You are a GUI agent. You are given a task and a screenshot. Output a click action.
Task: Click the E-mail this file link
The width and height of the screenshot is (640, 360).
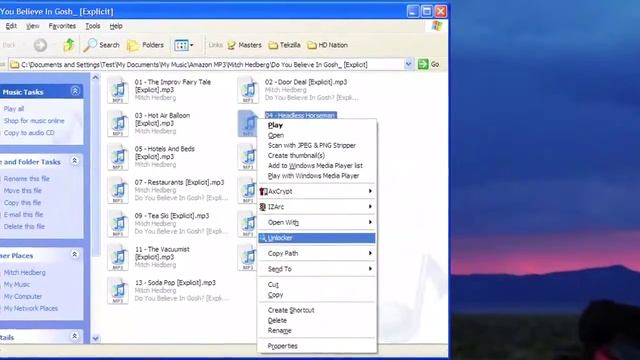23,214
